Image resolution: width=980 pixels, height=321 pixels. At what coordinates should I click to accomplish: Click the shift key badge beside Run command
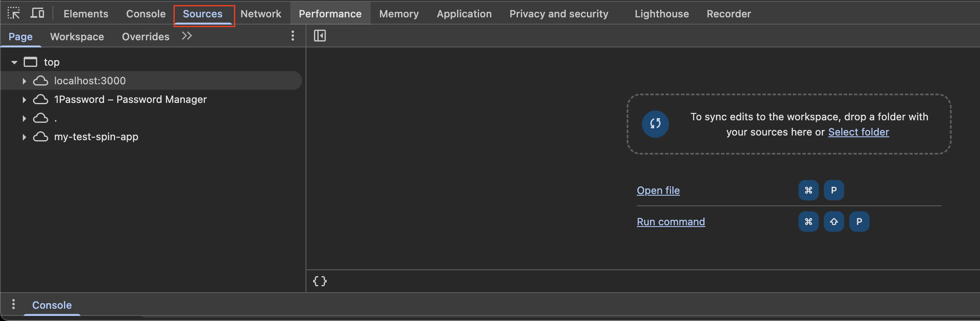834,221
